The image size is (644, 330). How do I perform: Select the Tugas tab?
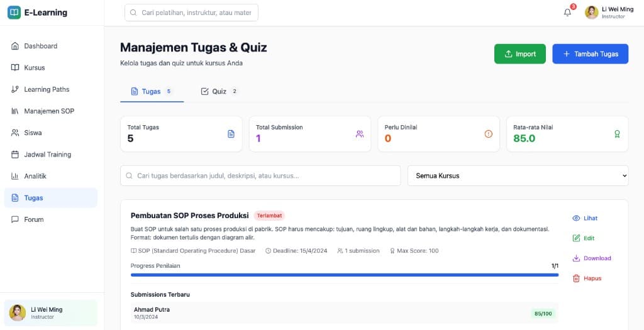point(151,91)
